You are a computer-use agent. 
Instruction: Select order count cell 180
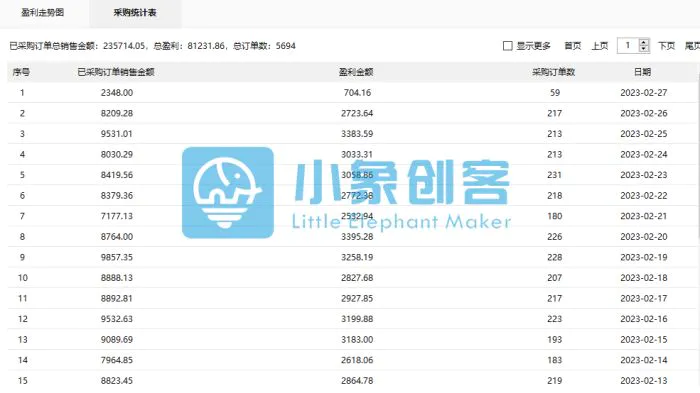[554, 216]
